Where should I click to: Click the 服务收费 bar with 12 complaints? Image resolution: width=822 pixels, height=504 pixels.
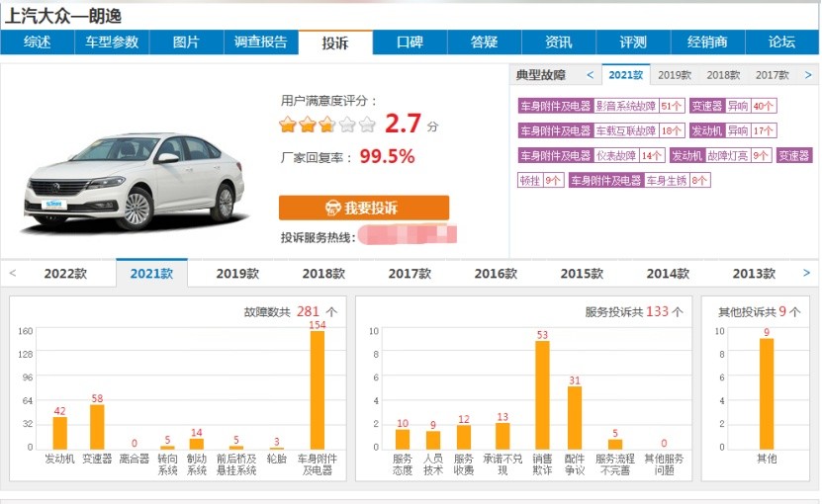[463, 437]
